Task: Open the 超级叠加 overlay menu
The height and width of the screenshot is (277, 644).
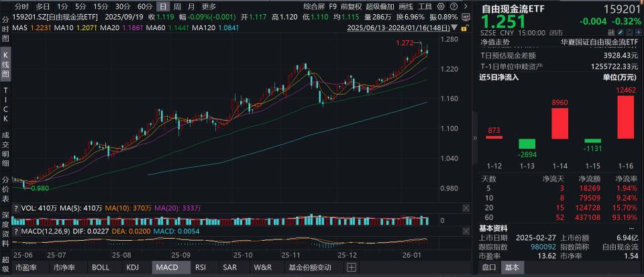Action: (380, 7)
